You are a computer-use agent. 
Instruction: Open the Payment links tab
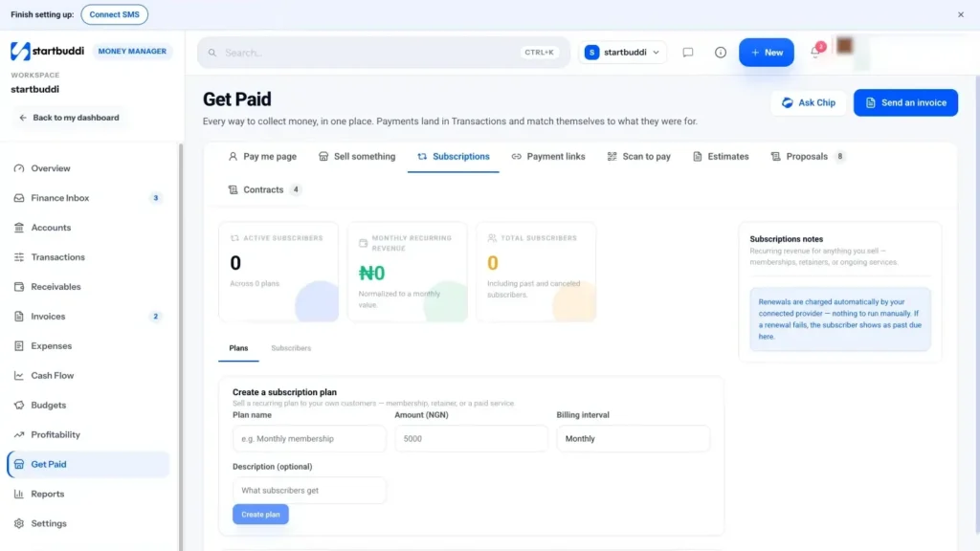548,156
